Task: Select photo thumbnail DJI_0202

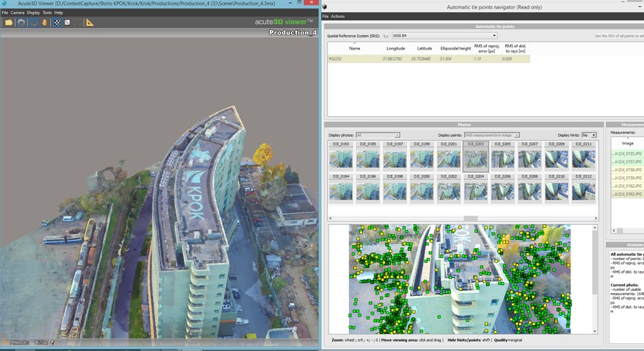Action: pyautogui.click(x=449, y=188)
